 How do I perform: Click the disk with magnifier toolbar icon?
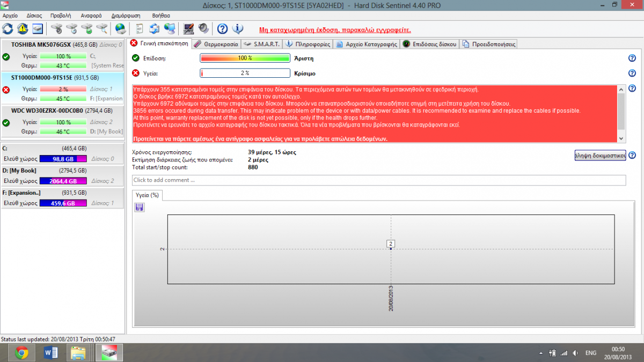(x=101, y=28)
